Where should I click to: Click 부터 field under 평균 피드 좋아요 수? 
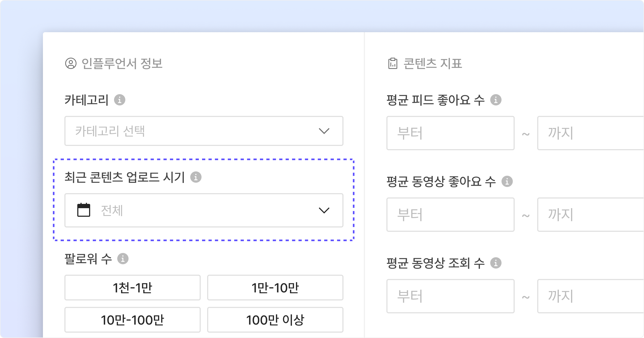(x=450, y=133)
